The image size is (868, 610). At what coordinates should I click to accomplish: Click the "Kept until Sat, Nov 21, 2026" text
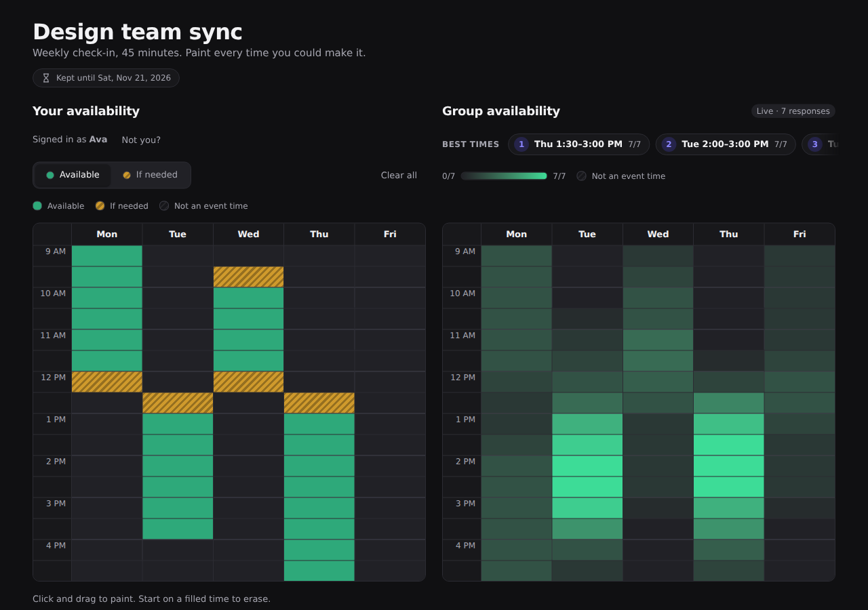pos(113,78)
